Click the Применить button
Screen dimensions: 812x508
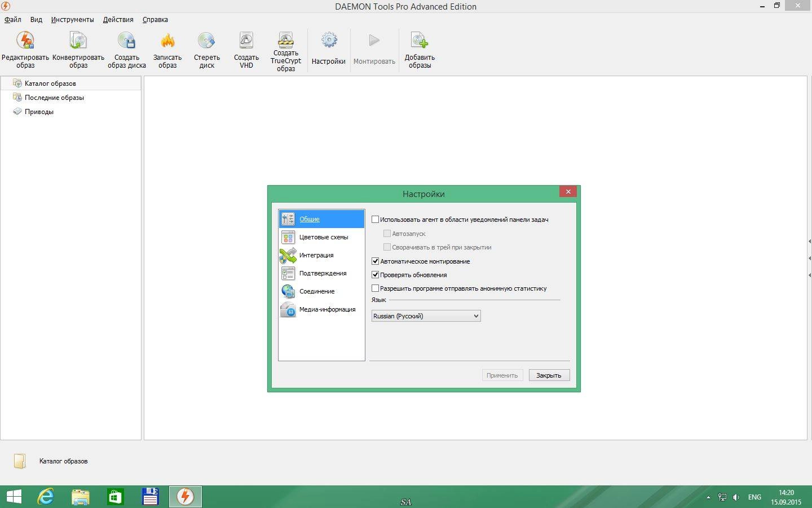coord(502,375)
